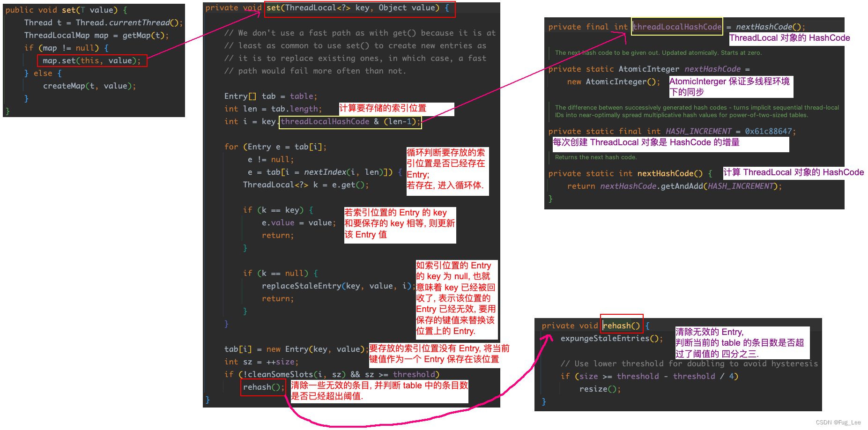Click the loop condition 'e != null;'
Image resolution: width=868 pixels, height=430 pixels.
point(271,159)
